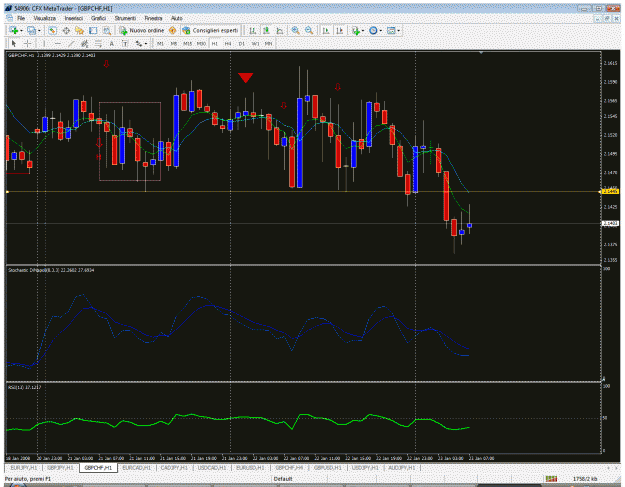This screenshot has height=487, width=625.
Task: Switch to W1 weekly timeframe
Action: point(255,43)
